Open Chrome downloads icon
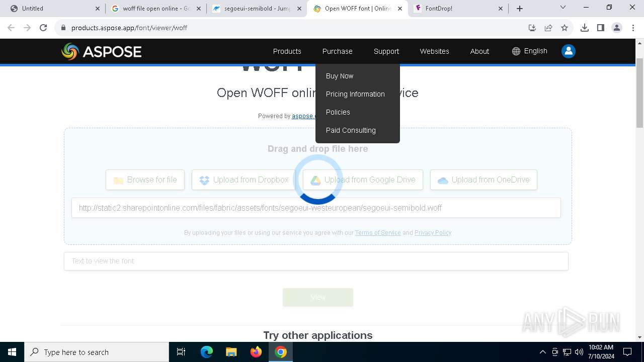 (x=585, y=28)
